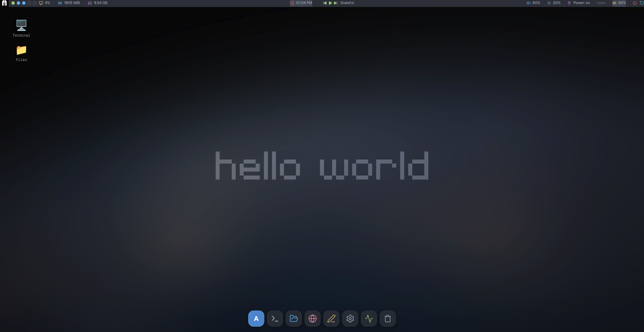Screen dimensions: 644x332
Task: Click the purple power plug icon
Action: (569, 3)
